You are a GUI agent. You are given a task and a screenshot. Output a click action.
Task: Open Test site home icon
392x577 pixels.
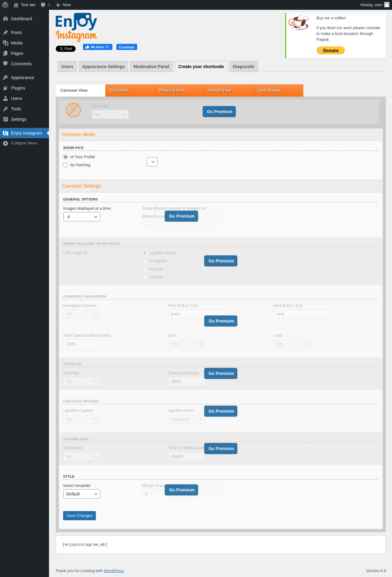click(16, 5)
